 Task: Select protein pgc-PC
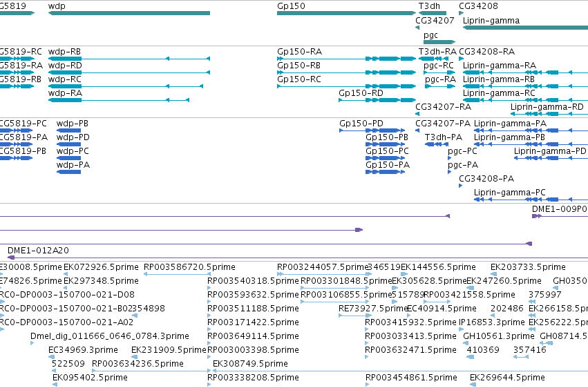(450, 158)
